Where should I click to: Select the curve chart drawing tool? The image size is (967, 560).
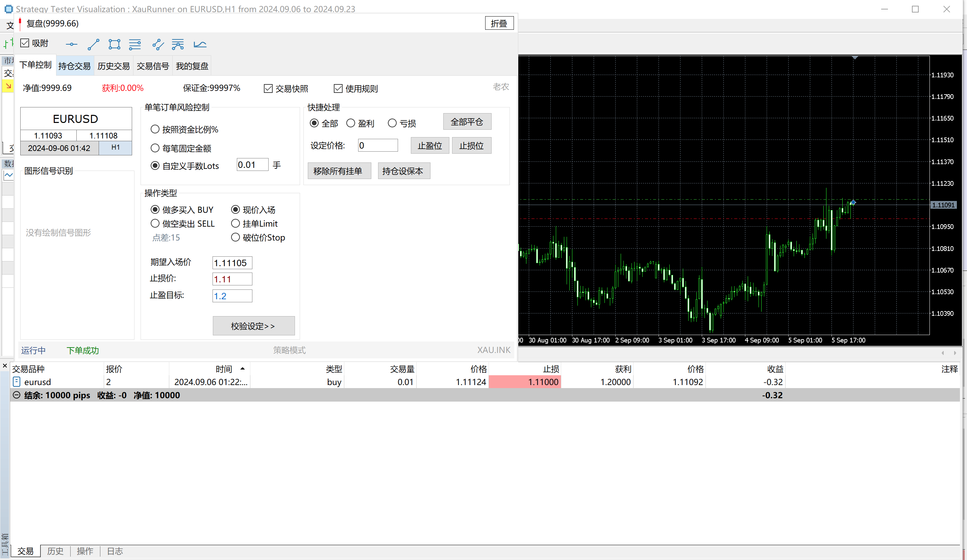click(x=200, y=45)
